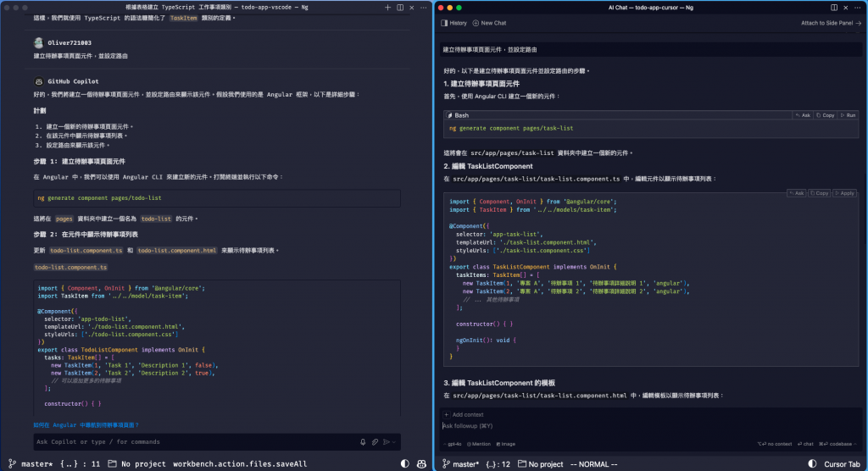Screen dimensions: 868x471
Task: Click the suggested Angular navigation followup question link
Action: tap(86, 425)
